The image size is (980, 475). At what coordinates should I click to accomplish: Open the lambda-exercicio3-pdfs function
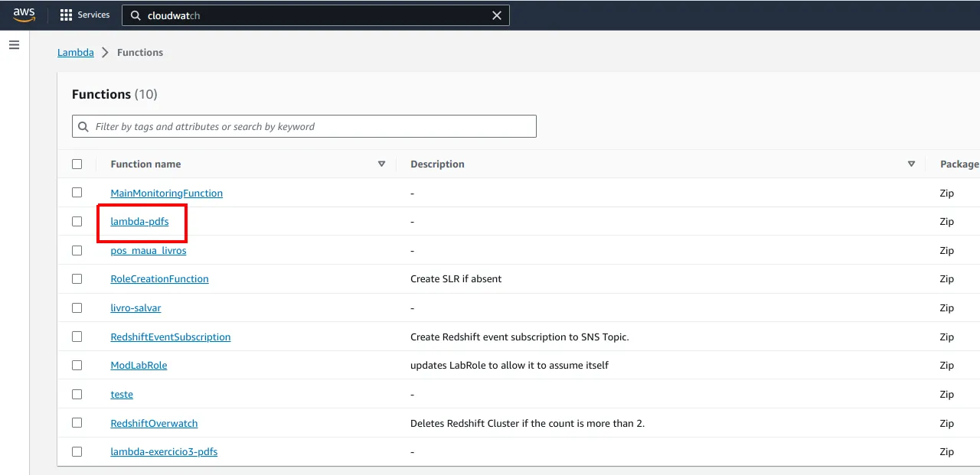(x=164, y=452)
